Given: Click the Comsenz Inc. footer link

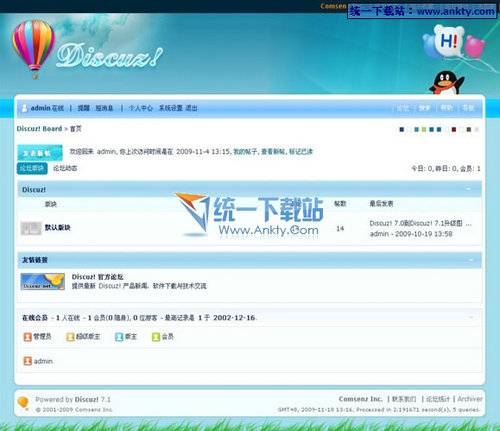Looking at the screenshot, I should coord(360,399).
